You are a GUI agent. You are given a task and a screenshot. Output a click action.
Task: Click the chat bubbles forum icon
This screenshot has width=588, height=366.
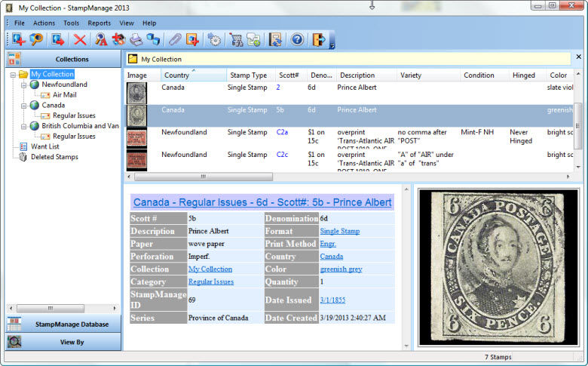[253, 39]
